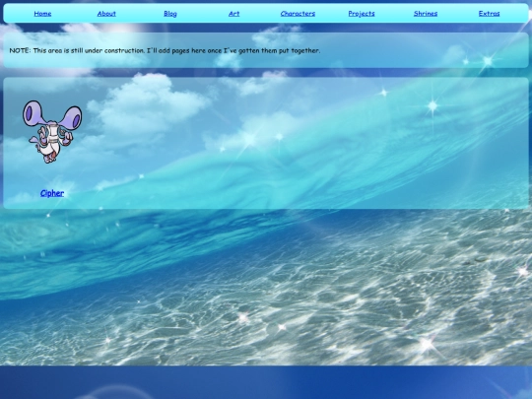Go to the About page
Image resolution: width=532 pixels, height=399 pixels.
click(106, 14)
